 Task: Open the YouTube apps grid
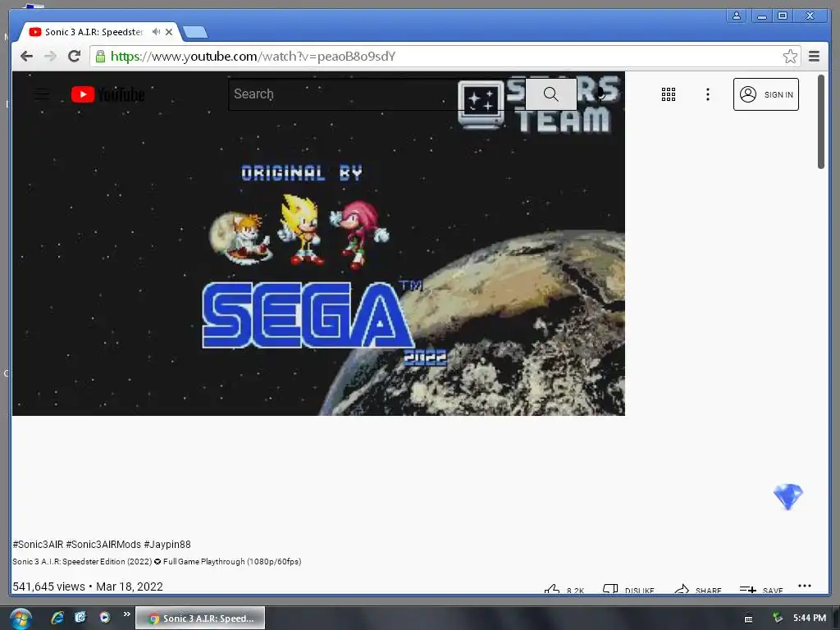(x=668, y=94)
